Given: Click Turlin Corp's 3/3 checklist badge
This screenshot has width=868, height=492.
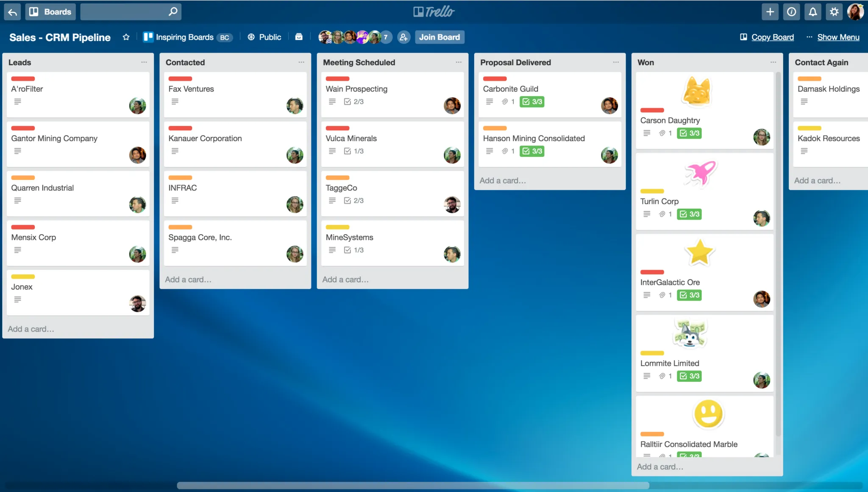Looking at the screenshot, I should point(689,214).
